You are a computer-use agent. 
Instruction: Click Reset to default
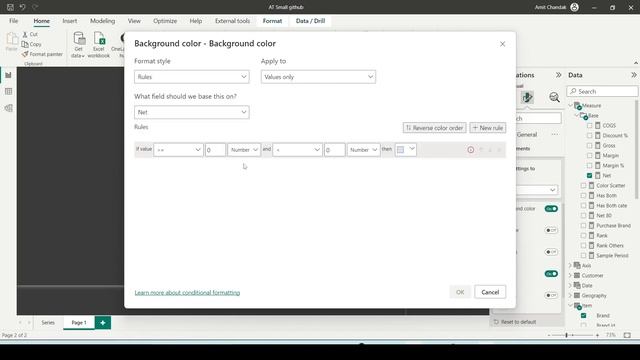pyautogui.click(x=515, y=322)
